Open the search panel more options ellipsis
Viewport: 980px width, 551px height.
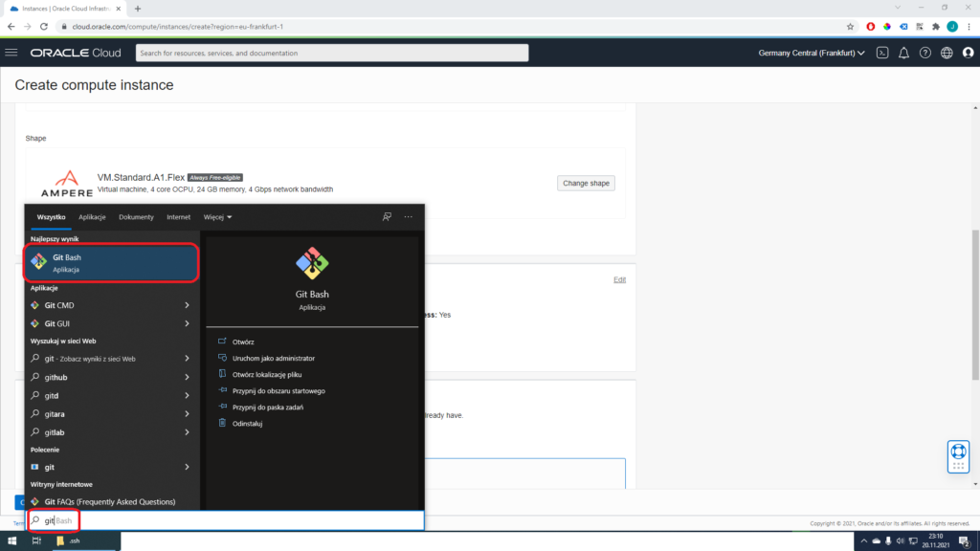(408, 217)
